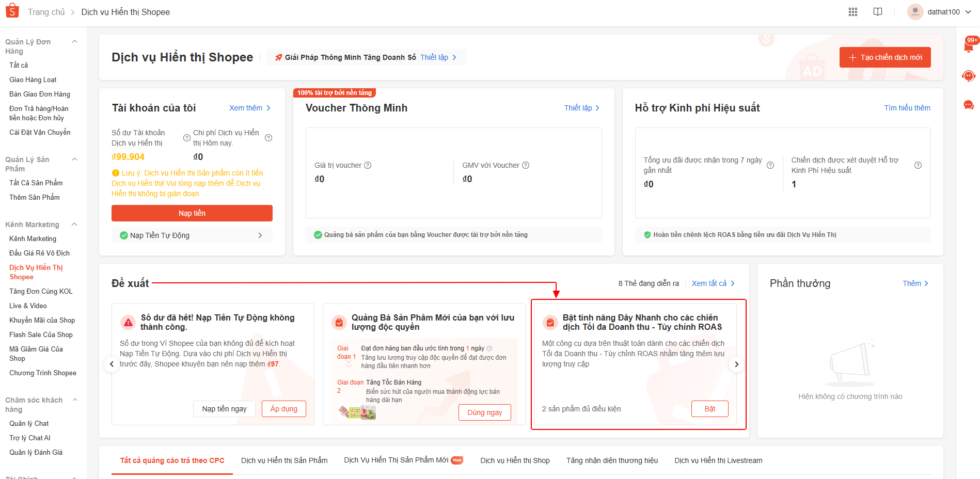Open the book guide icon
980x479 pixels.
pyautogui.click(x=878, y=12)
